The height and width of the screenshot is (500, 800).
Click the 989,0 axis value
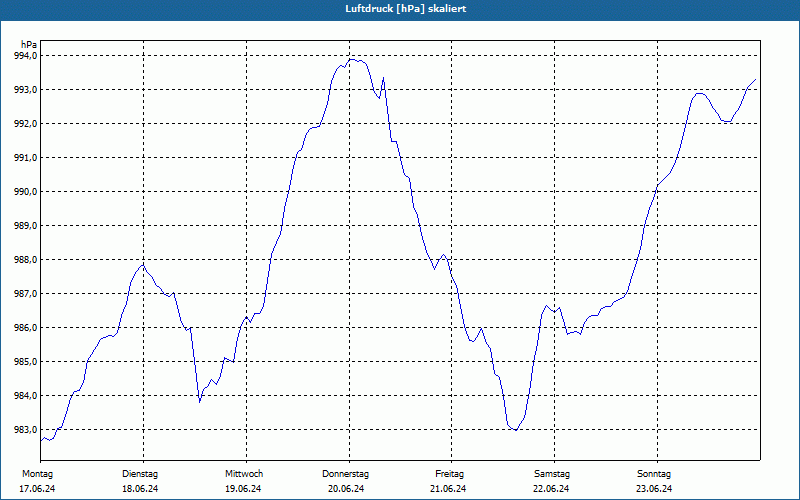(26, 226)
